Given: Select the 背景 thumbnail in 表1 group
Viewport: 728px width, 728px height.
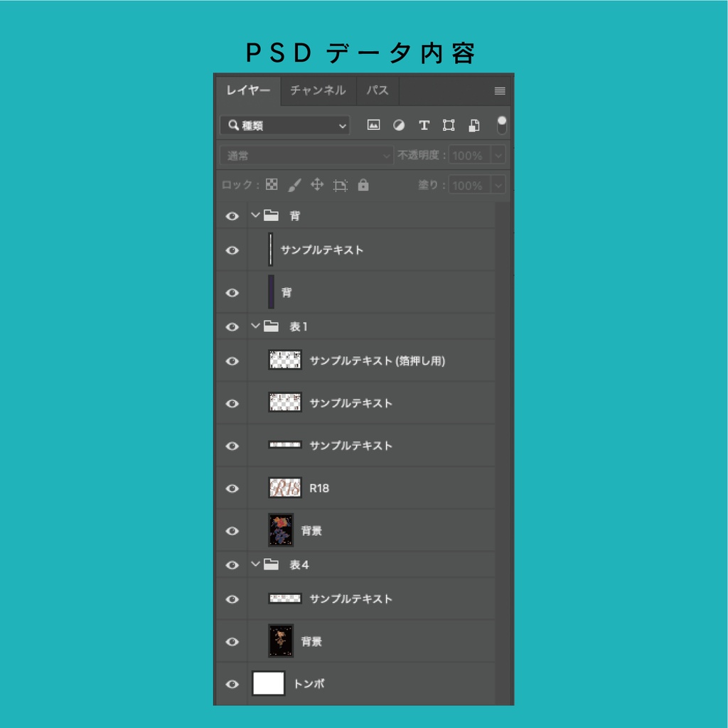Looking at the screenshot, I should click(x=281, y=530).
